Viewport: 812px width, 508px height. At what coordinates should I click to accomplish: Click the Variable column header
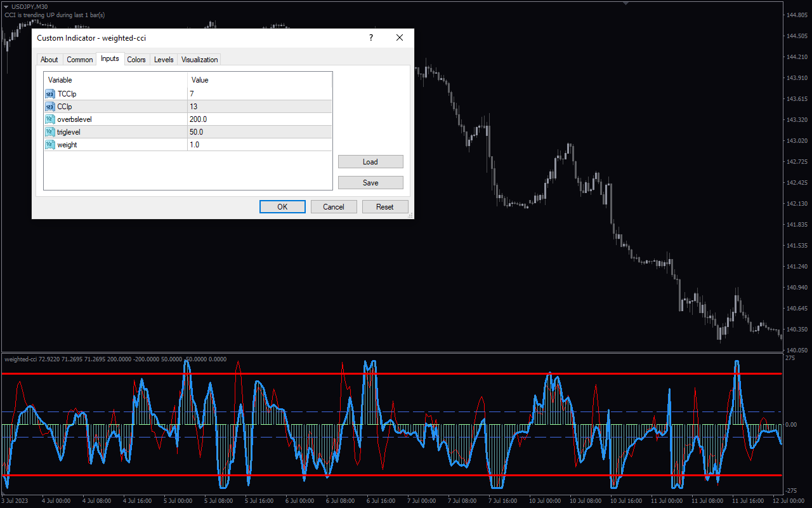click(x=115, y=80)
